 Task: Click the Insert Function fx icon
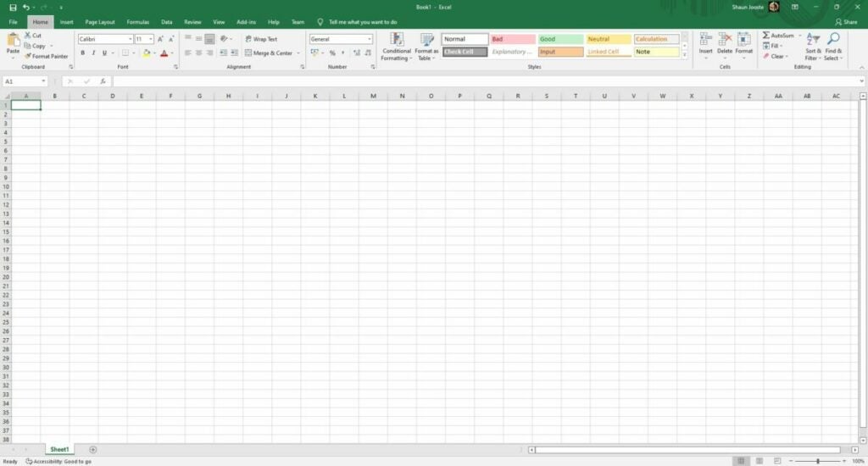pyautogui.click(x=103, y=81)
